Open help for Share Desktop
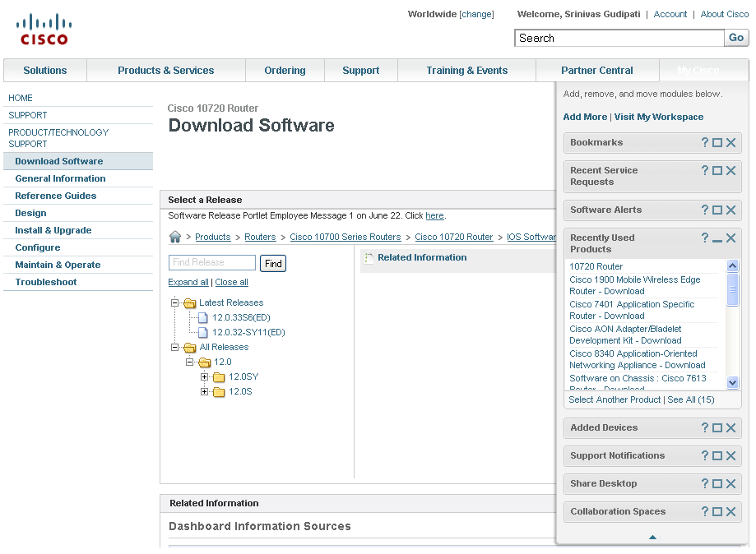This screenshot has width=756, height=554. [705, 483]
